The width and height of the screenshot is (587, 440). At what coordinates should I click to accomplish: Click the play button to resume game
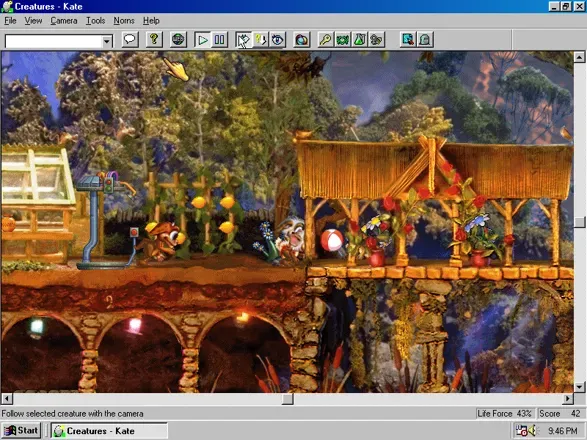coord(203,39)
